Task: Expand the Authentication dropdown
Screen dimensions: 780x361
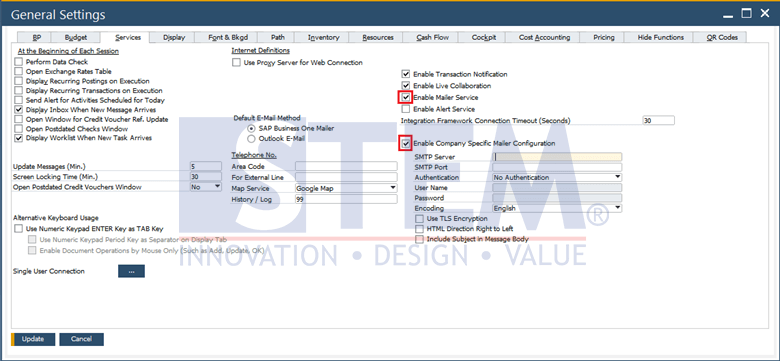Action: [x=557, y=178]
